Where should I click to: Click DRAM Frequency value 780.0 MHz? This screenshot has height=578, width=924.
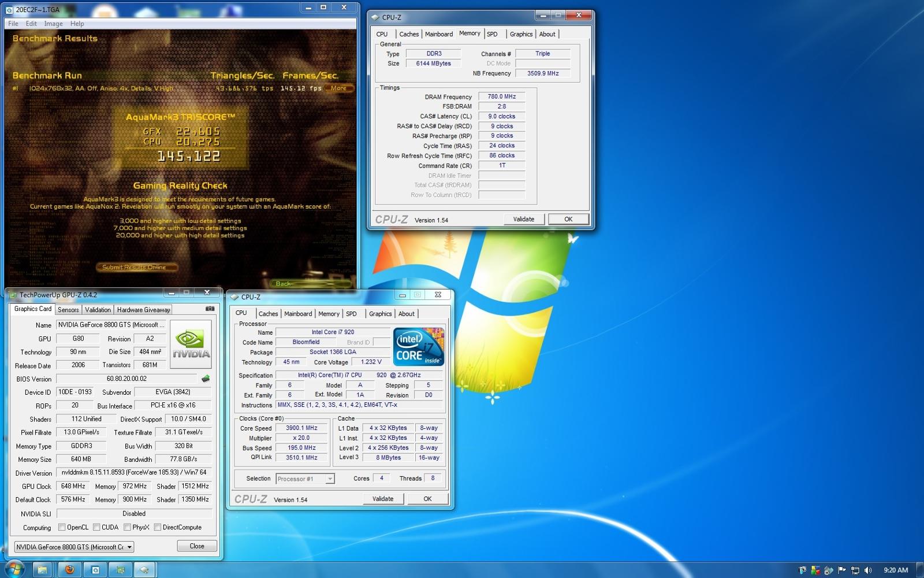(x=501, y=97)
